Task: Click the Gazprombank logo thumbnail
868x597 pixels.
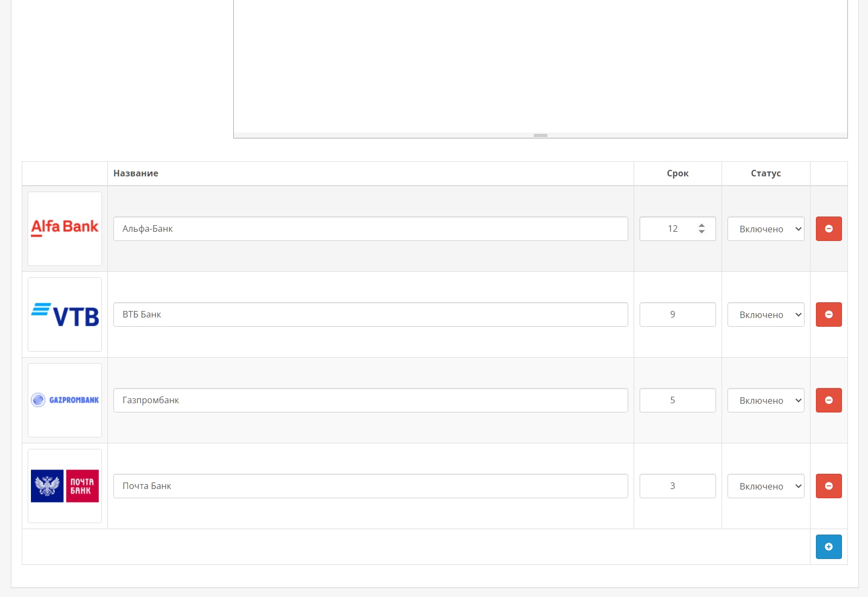Action: point(65,400)
